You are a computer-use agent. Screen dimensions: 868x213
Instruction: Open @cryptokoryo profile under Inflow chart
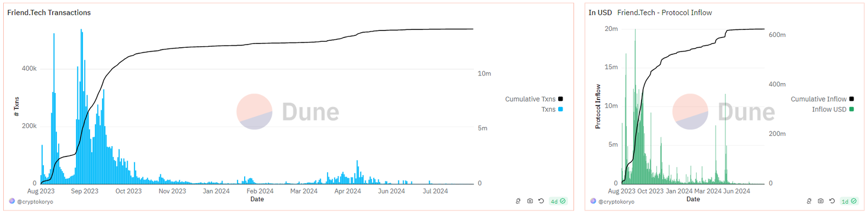click(x=616, y=202)
